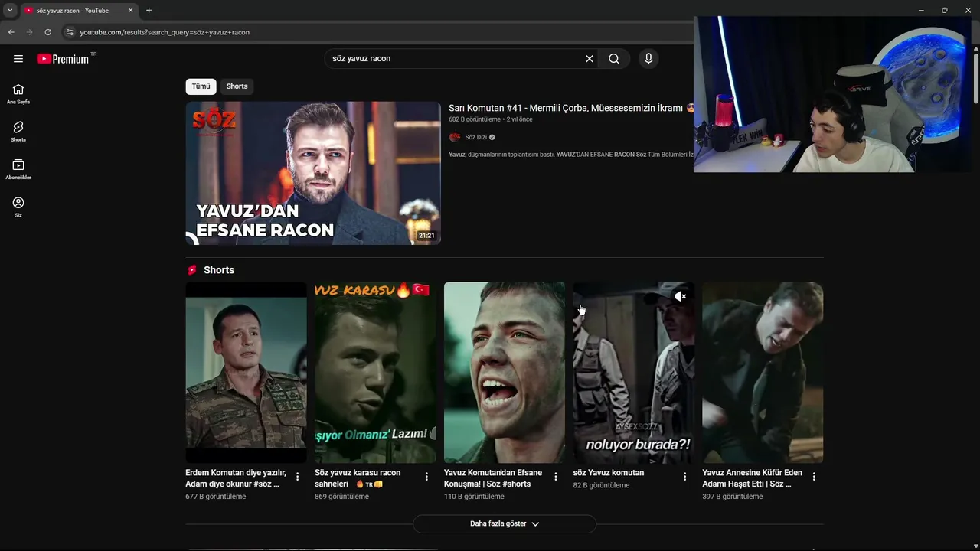The image size is (980, 551).
Task: Open the Söz yavuz karasu racon sahneleri title
Action: 358,478
